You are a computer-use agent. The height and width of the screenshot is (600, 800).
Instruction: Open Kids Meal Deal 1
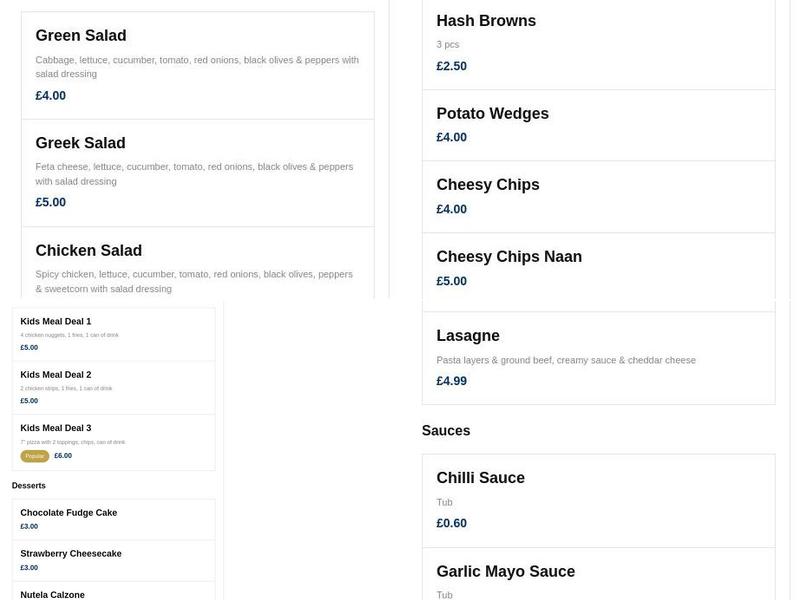click(x=113, y=332)
